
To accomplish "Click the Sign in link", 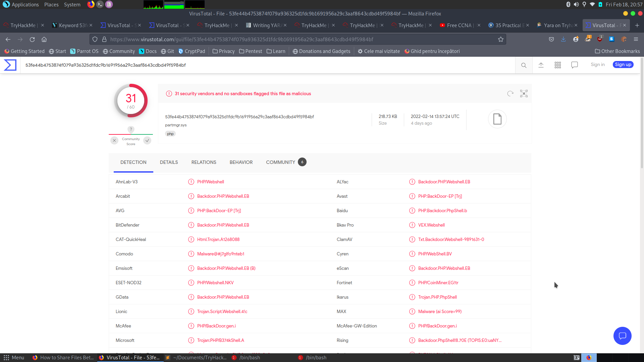I will [597, 65].
